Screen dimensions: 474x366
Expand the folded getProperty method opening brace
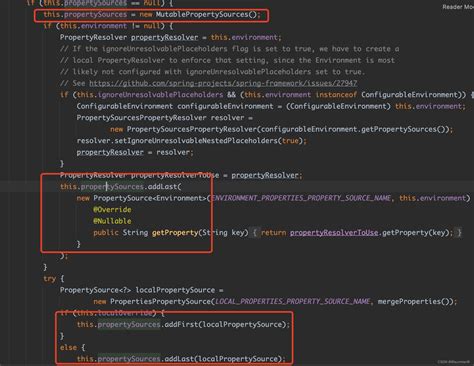pos(255,232)
